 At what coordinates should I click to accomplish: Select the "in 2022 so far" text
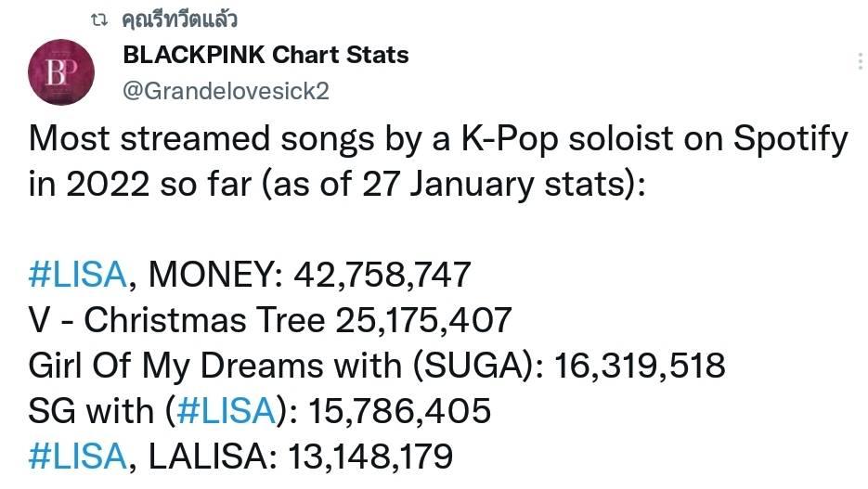tap(140, 185)
